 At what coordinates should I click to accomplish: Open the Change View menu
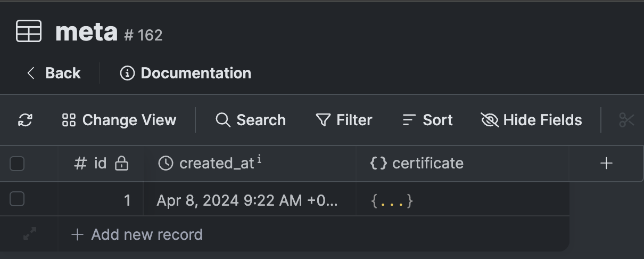pyautogui.click(x=119, y=120)
